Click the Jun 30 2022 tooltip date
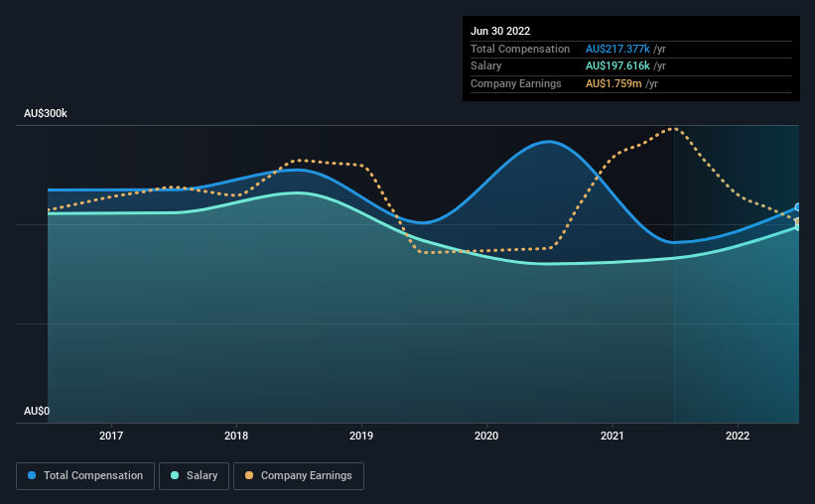Viewport: 815px width, 504px height. pos(500,31)
